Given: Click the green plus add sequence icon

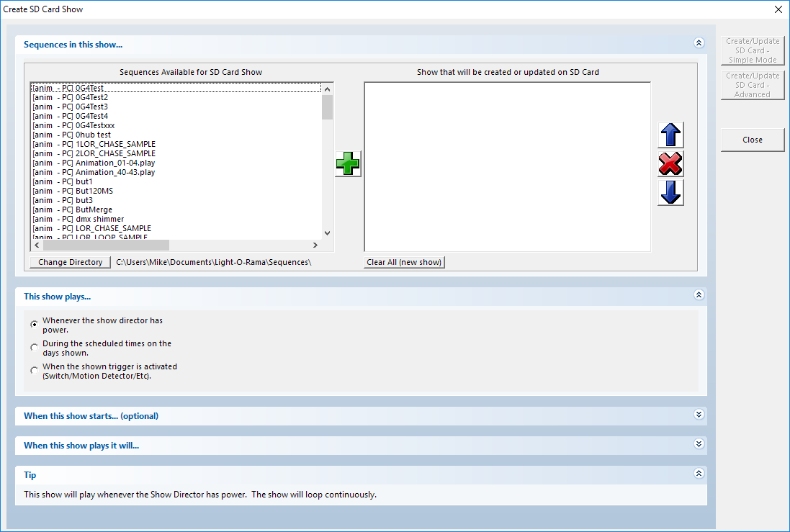Looking at the screenshot, I should point(348,164).
